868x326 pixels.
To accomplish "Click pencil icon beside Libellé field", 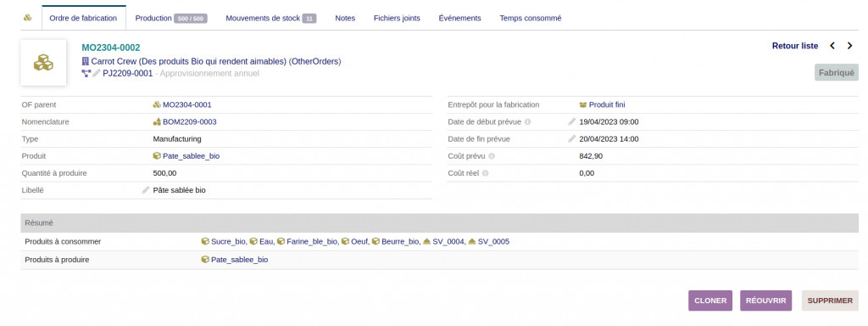I will tap(146, 190).
